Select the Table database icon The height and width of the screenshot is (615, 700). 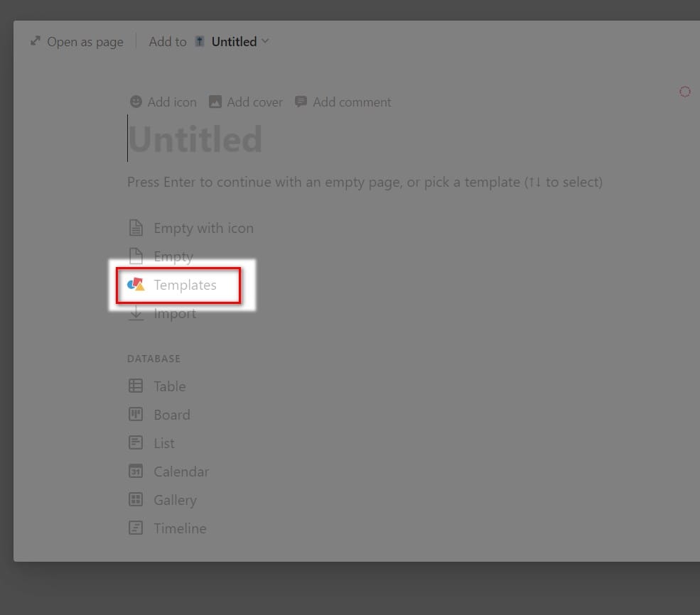click(x=136, y=386)
